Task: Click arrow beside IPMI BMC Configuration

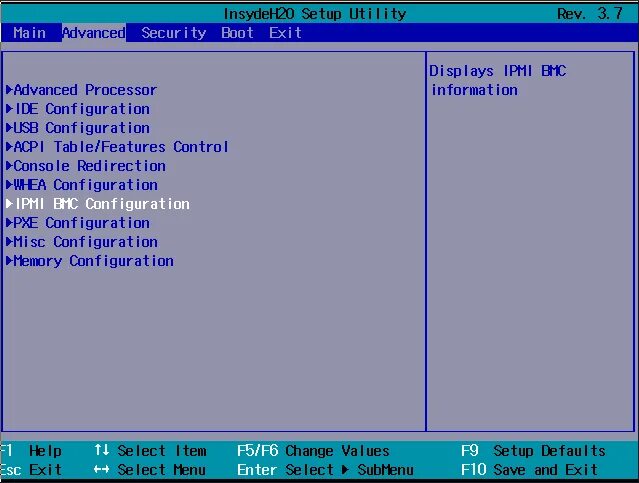Action: click(9, 204)
